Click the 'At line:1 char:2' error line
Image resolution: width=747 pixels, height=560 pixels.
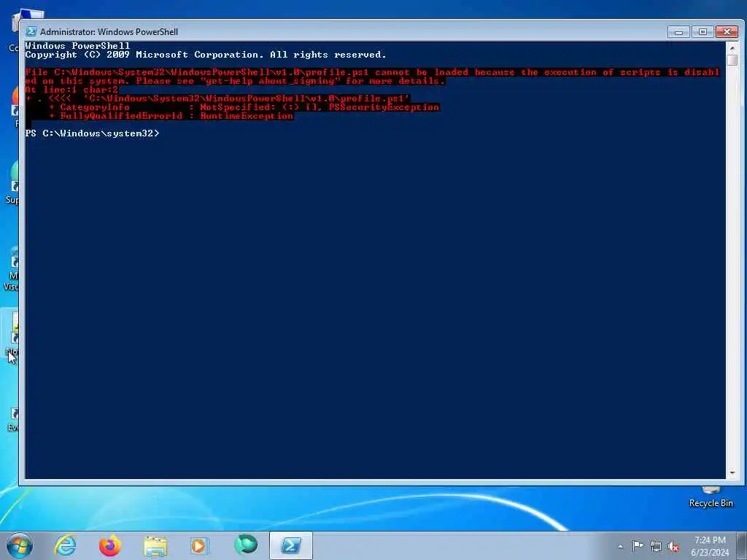coord(71,90)
